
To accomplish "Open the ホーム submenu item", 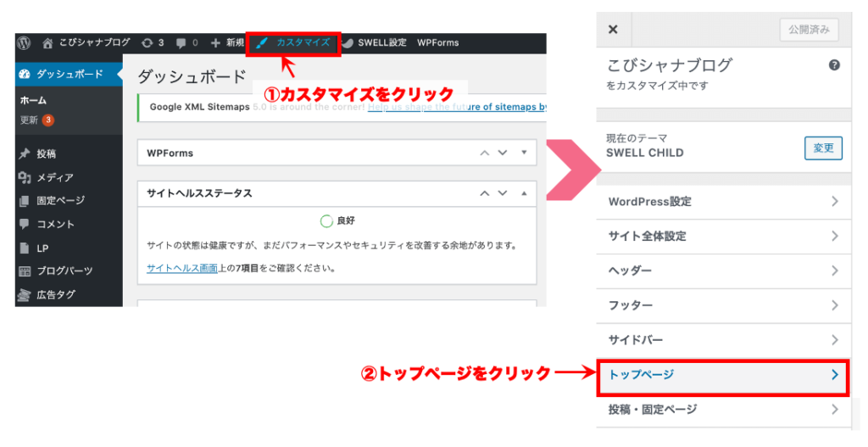I will point(33,100).
